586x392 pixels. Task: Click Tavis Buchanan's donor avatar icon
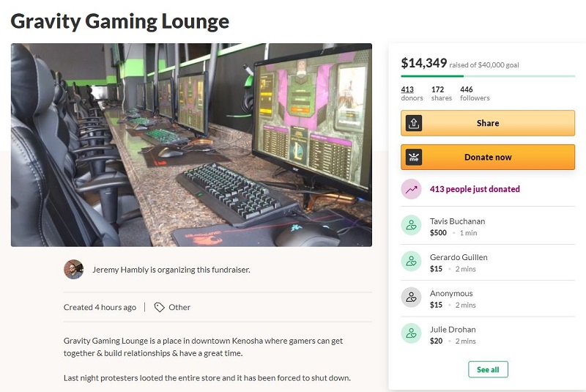tap(411, 226)
